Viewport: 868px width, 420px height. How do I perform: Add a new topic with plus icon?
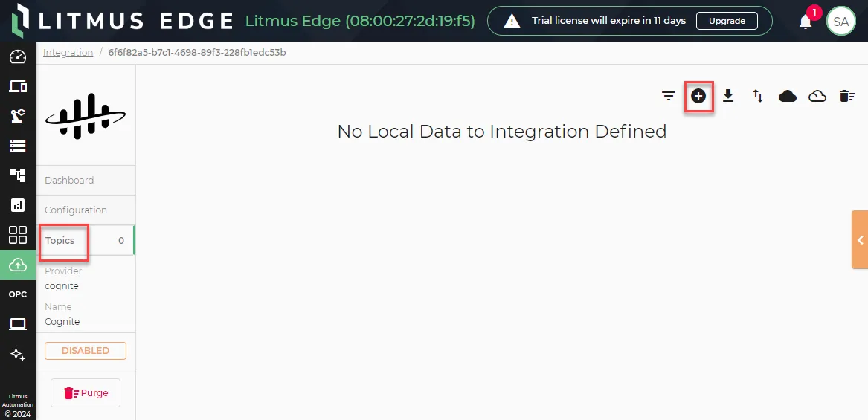(698, 97)
